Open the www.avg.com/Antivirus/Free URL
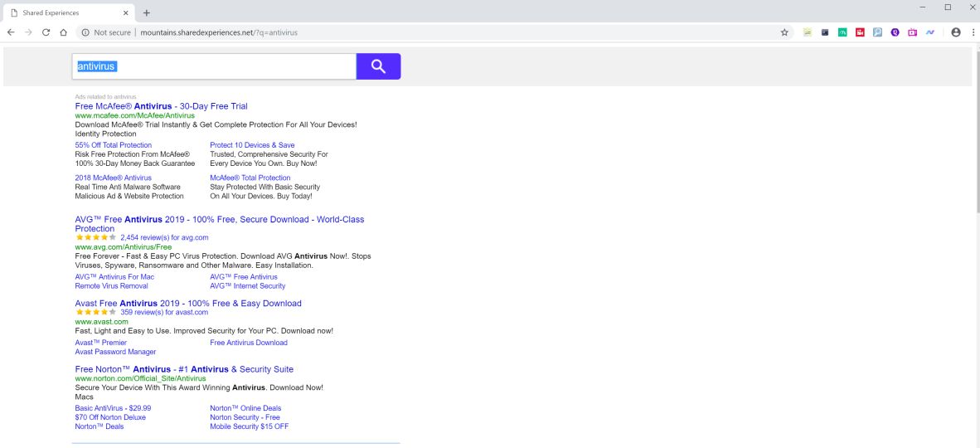The width and height of the screenshot is (980, 448). coord(124,247)
